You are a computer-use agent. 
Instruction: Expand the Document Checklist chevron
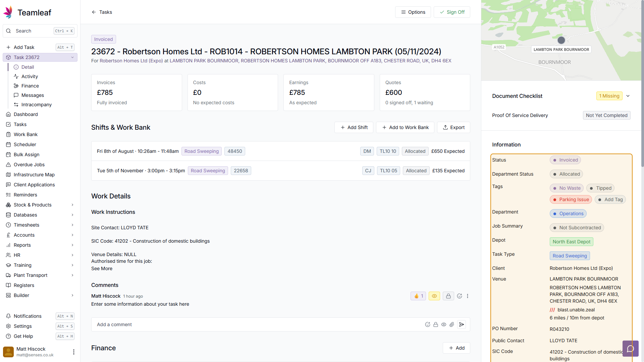click(x=628, y=96)
